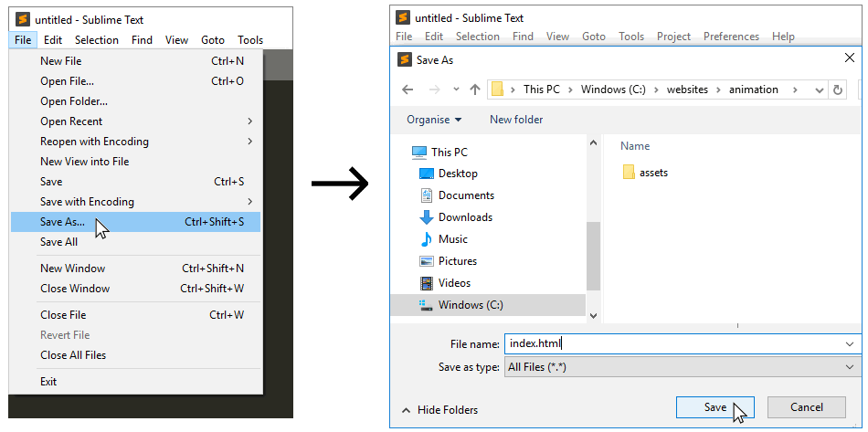
Task: Click the refresh icon beside address bar
Action: 838,90
